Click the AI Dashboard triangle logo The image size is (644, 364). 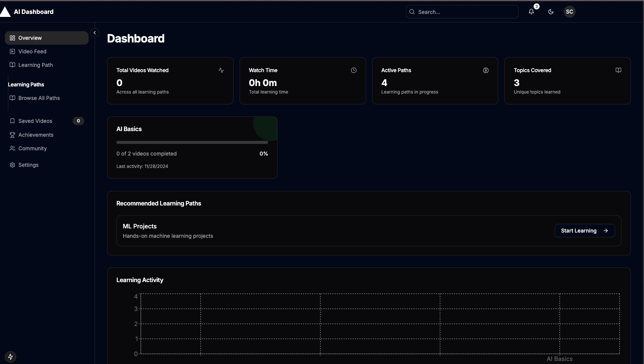pyautogui.click(x=5, y=12)
